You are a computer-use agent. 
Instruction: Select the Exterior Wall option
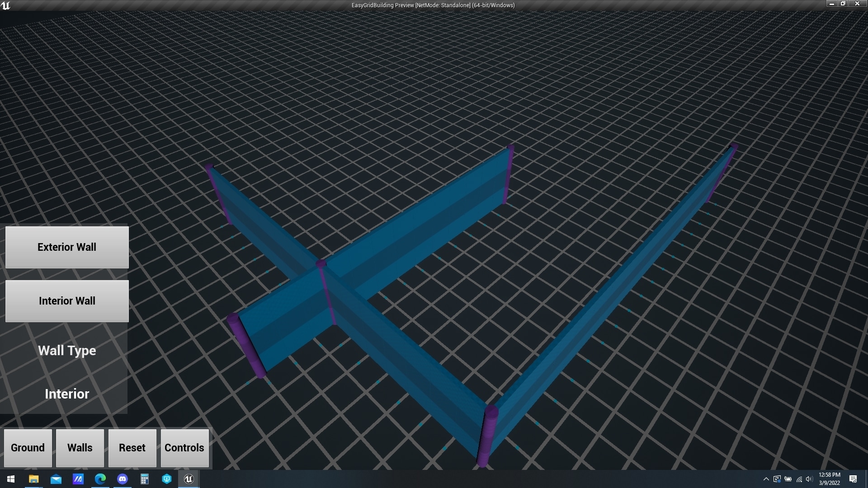[66, 247]
